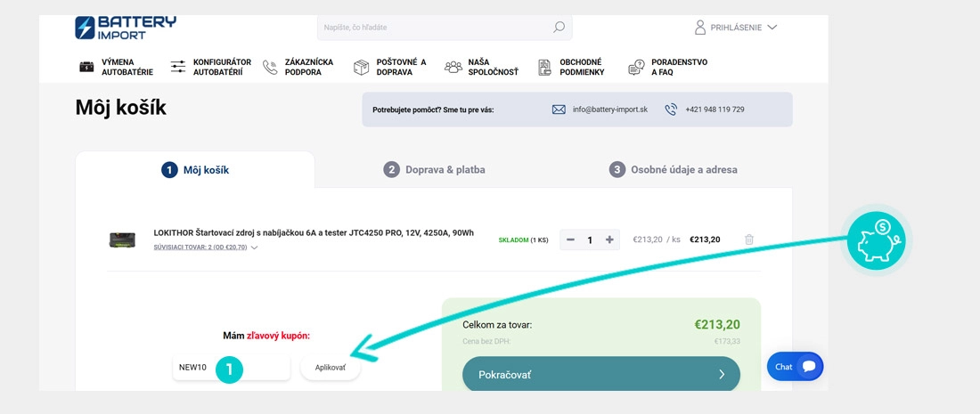Open Výmena autobatérie menu item
Screen dimensions: 980x414
pos(116,67)
